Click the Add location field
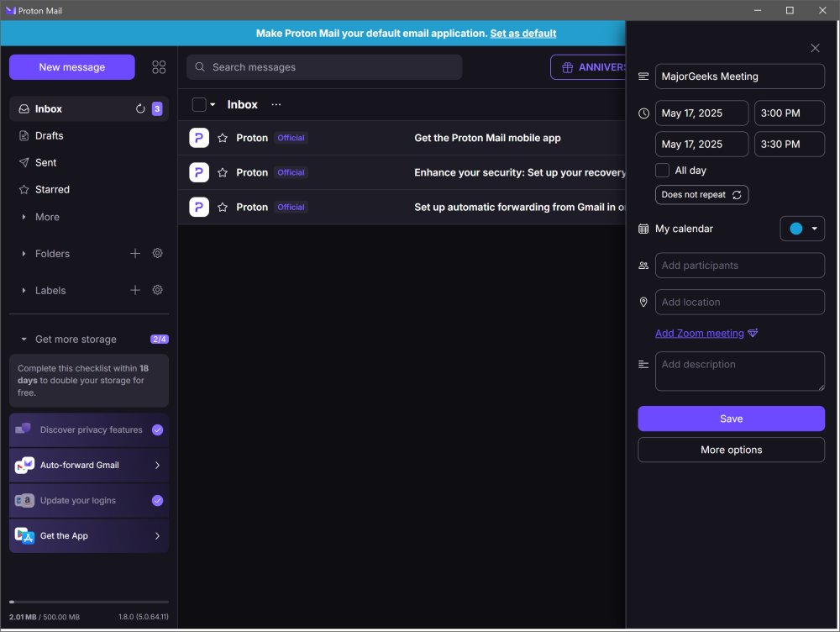 click(739, 303)
